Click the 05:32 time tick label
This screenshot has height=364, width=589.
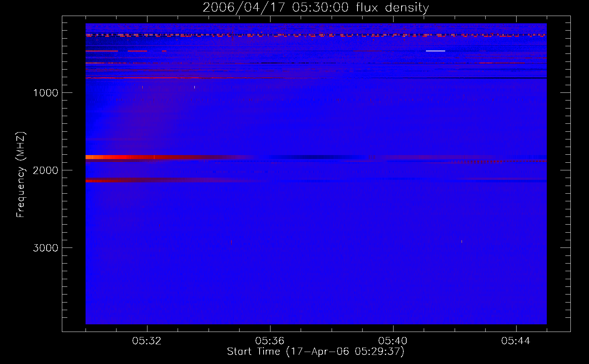coord(147,341)
